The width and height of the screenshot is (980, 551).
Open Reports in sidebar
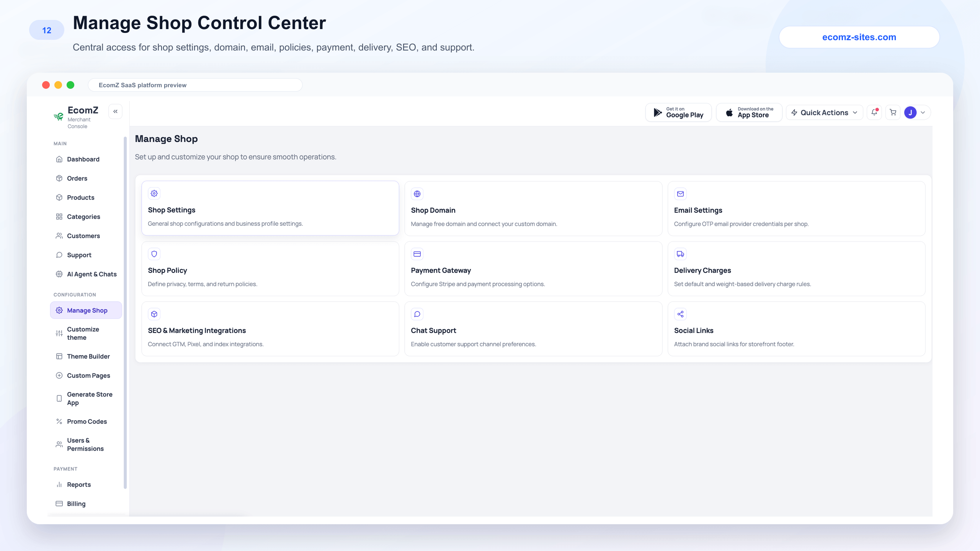click(86, 484)
